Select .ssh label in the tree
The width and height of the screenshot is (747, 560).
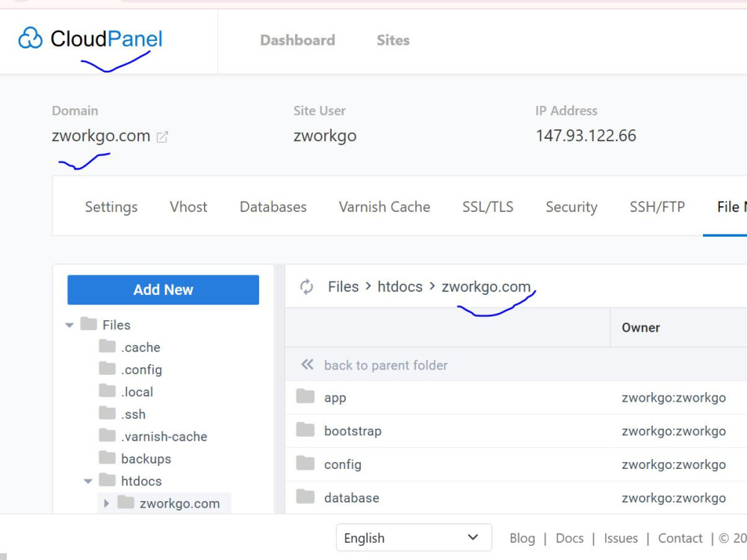pos(134,414)
